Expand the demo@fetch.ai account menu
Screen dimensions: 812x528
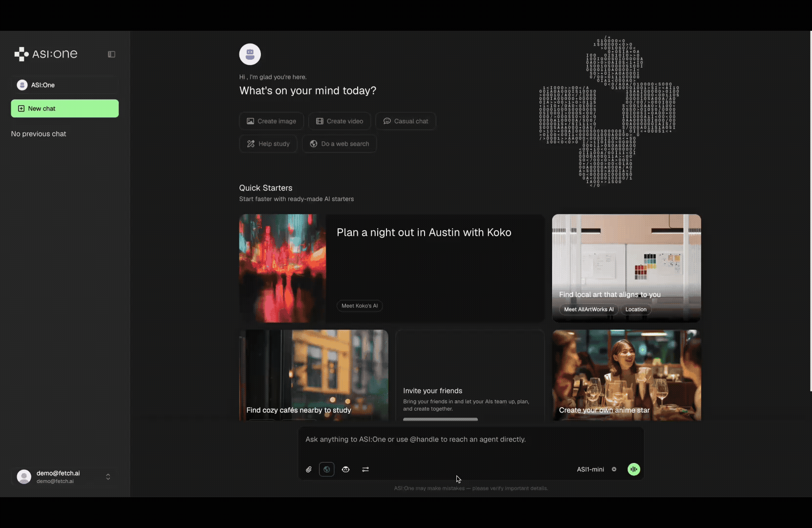click(108, 477)
